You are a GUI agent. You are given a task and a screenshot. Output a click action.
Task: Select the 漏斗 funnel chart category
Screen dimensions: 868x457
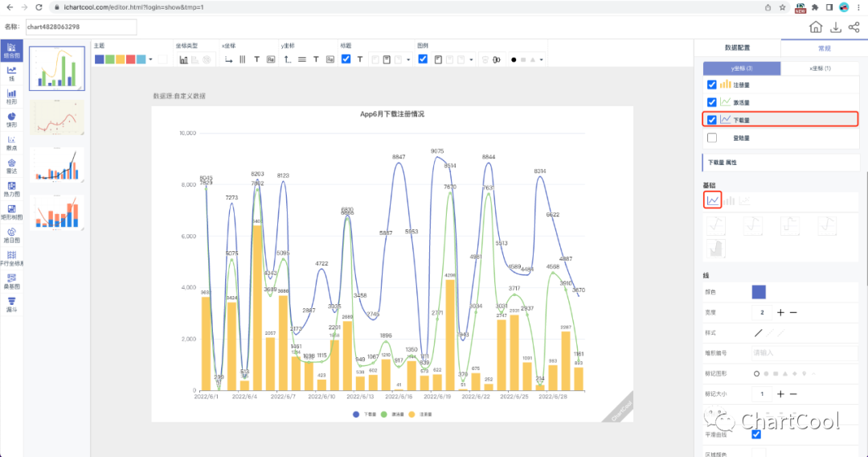(11, 303)
